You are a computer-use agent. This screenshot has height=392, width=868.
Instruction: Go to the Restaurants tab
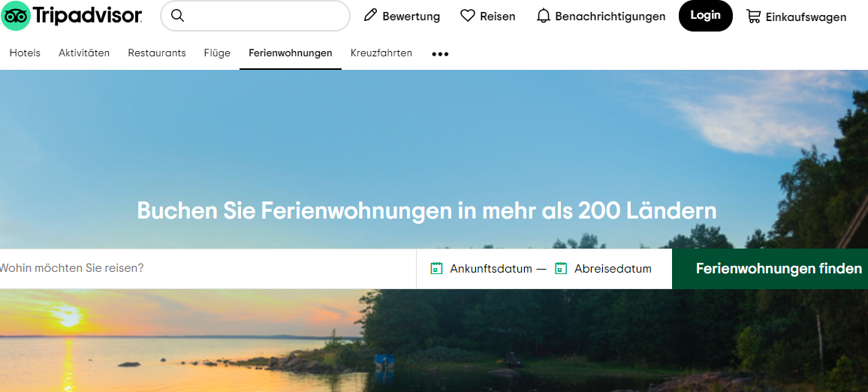click(157, 53)
